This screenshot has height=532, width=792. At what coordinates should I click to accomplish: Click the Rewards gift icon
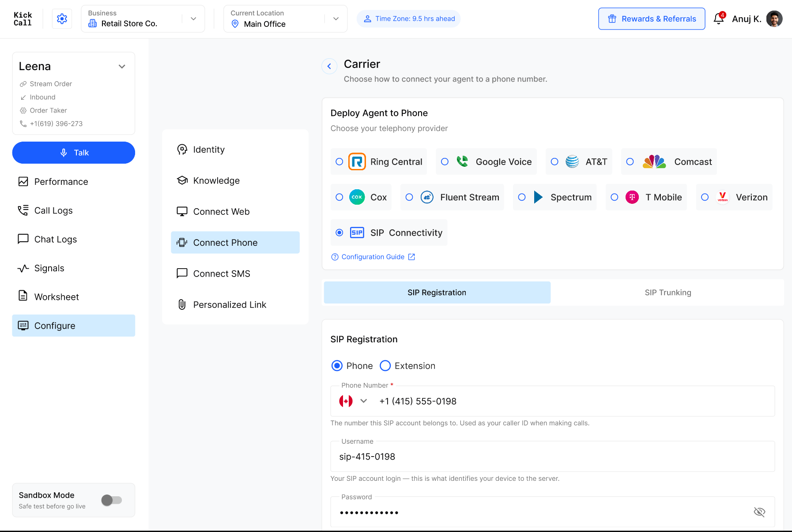(612, 19)
